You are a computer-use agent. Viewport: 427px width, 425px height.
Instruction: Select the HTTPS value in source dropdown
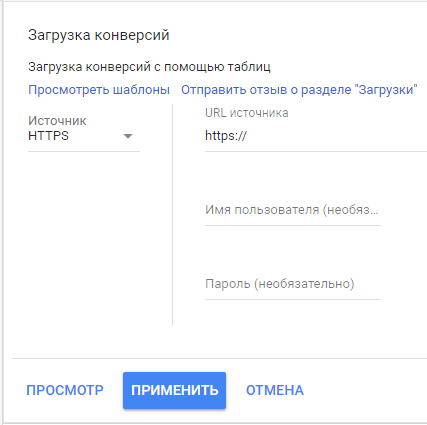[48, 136]
